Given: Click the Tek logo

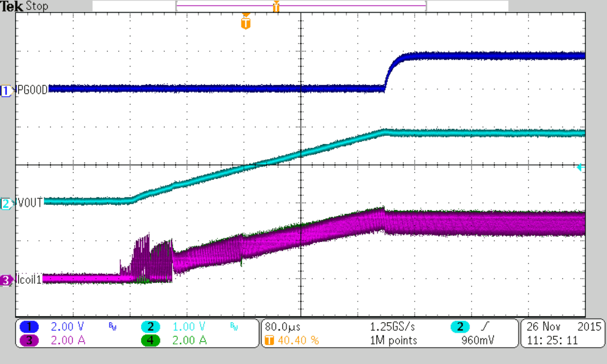Looking at the screenshot, I should point(11,6).
